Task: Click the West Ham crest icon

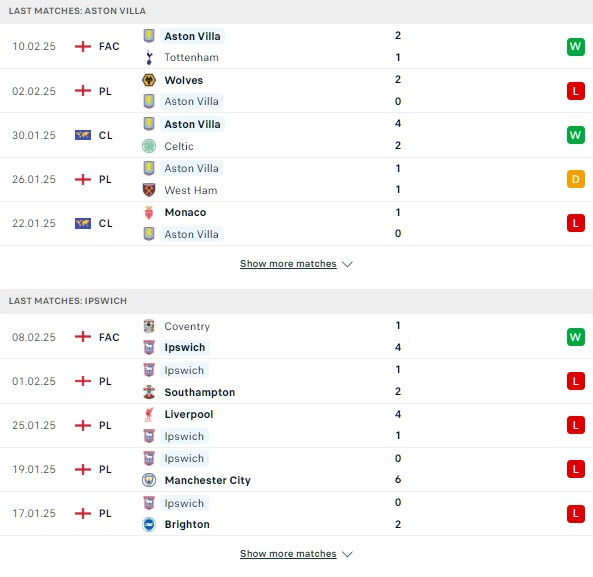Action: click(x=149, y=190)
